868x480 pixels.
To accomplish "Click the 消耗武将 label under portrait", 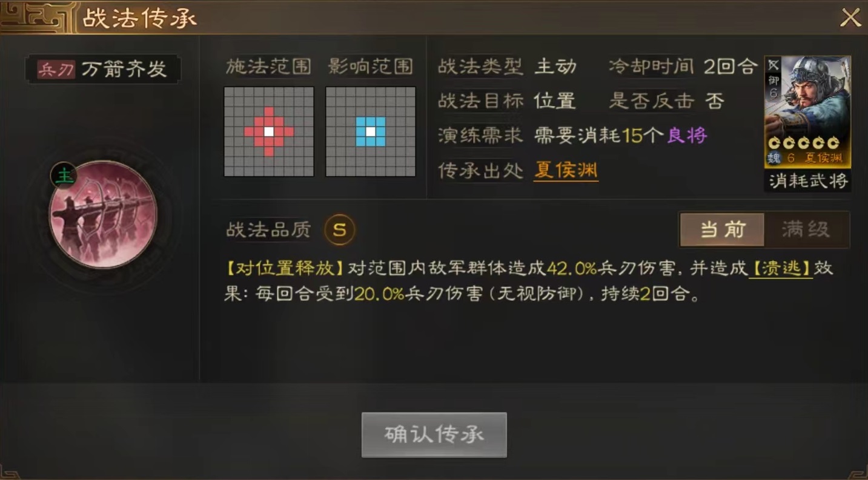I will pos(808,180).
